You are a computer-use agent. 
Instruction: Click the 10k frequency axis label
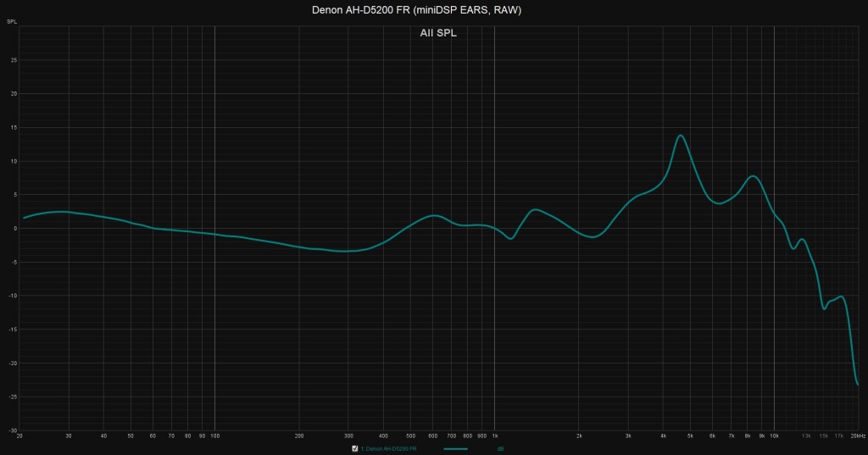point(774,436)
